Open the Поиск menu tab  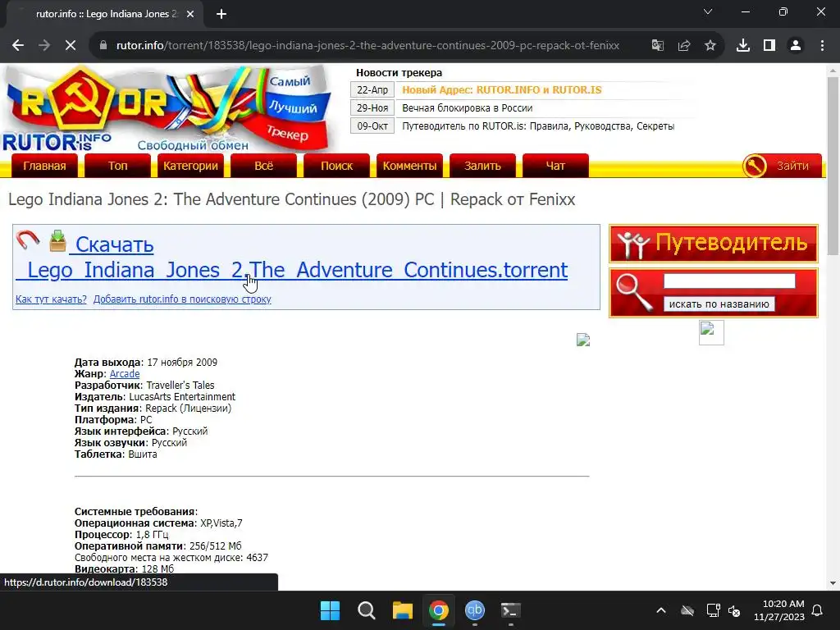pos(336,166)
